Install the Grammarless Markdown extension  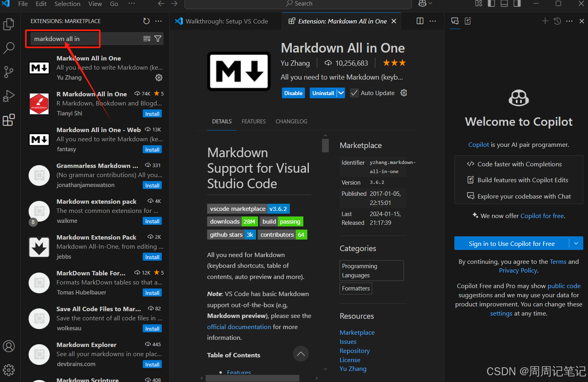(x=152, y=185)
